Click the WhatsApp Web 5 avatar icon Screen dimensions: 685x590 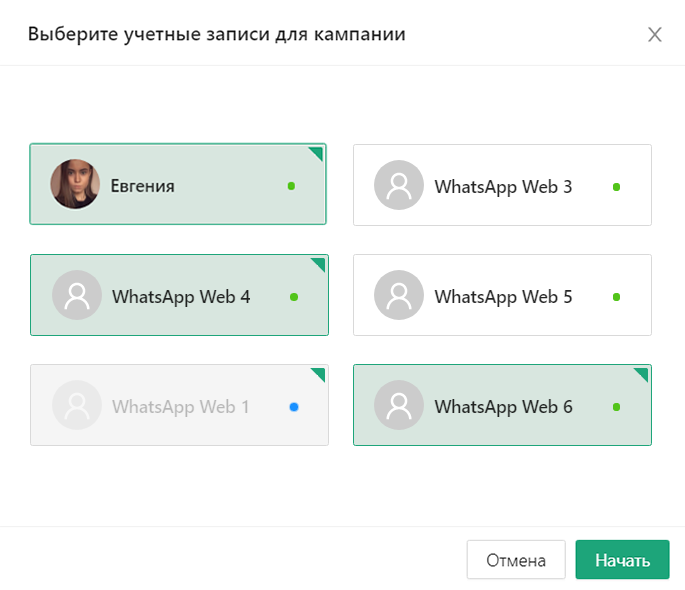[399, 296]
